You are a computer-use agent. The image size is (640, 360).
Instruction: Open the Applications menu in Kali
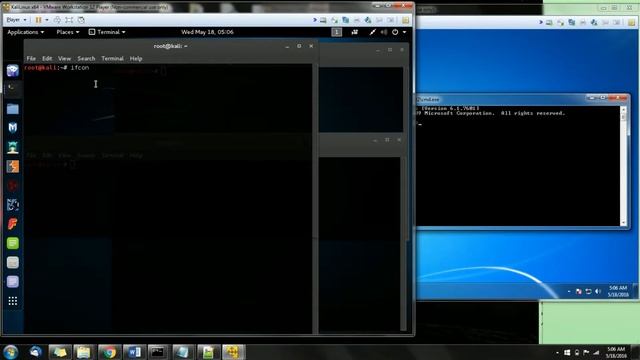coord(25,32)
